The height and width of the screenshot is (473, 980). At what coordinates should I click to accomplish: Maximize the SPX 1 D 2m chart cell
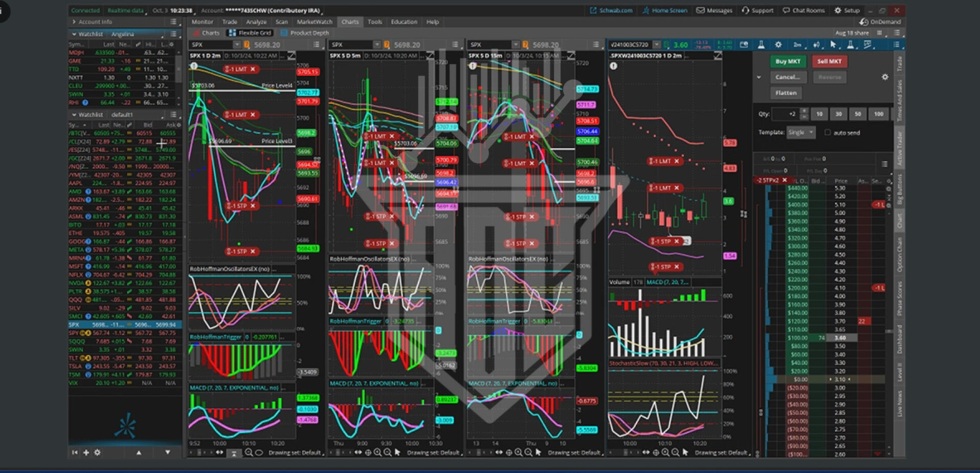pos(291,55)
